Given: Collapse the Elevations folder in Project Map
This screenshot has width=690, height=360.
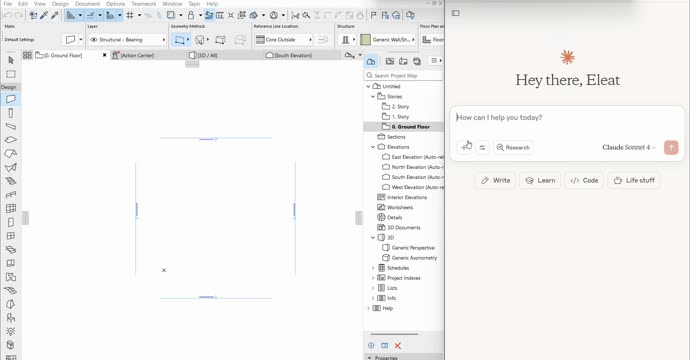Looking at the screenshot, I should [x=373, y=147].
